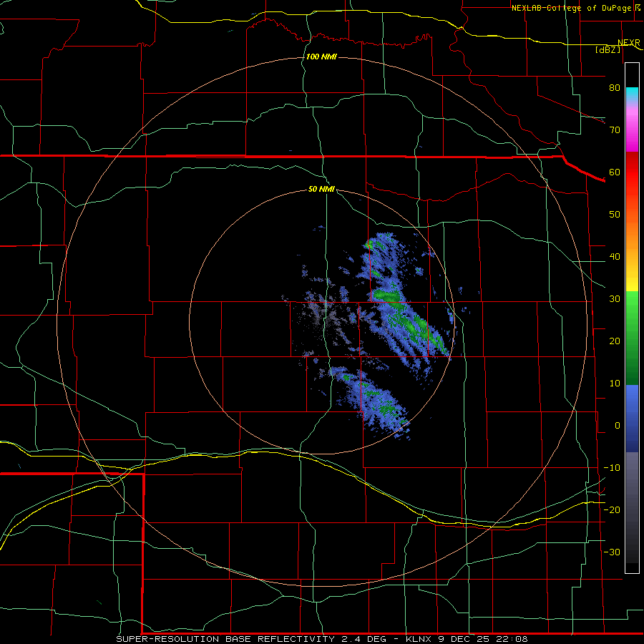Click the [dBZ] units label
Screen dimensions: 644x644
pyautogui.click(x=608, y=49)
